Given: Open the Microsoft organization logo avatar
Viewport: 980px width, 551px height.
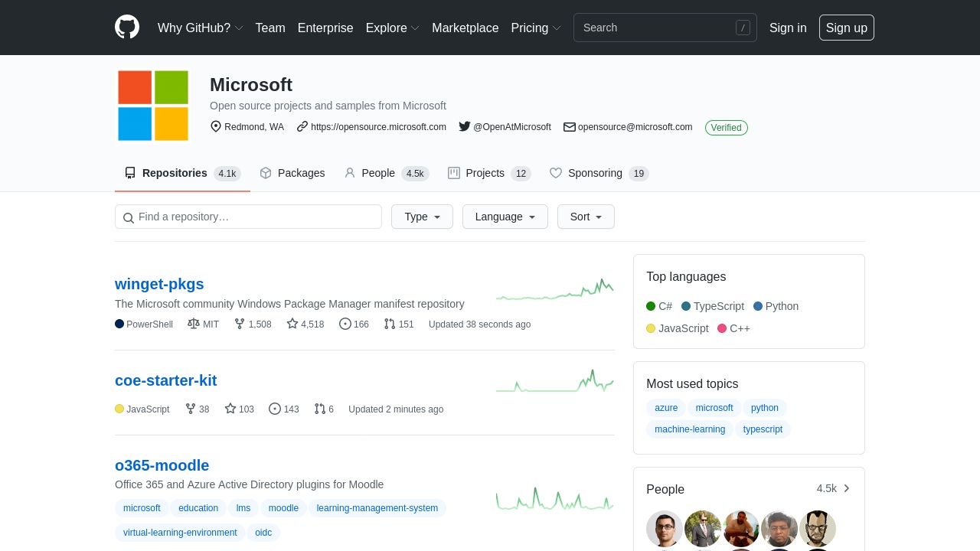Looking at the screenshot, I should tap(153, 106).
